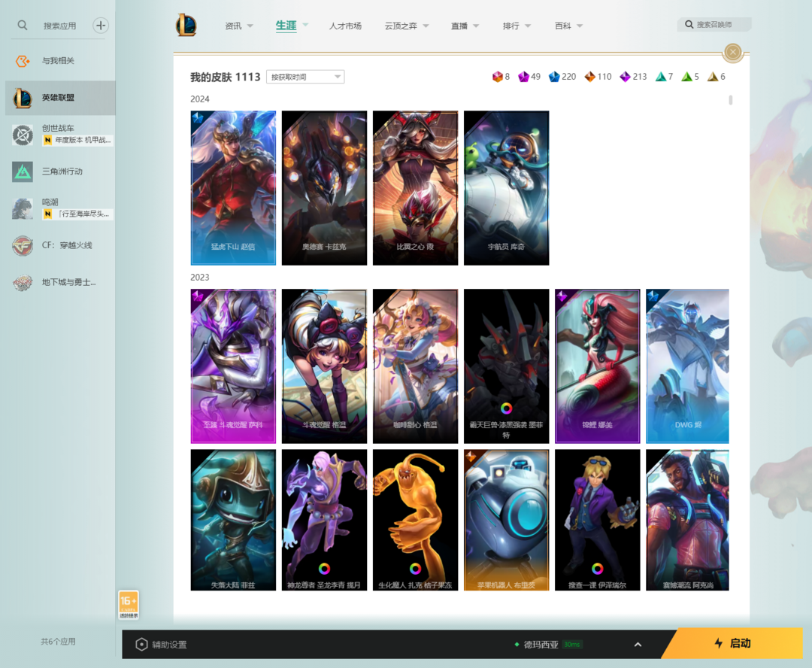This screenshot has height=668, width=812.
Task: Click the 共6个应用 text in sidebar
Action: click(58, 642)
